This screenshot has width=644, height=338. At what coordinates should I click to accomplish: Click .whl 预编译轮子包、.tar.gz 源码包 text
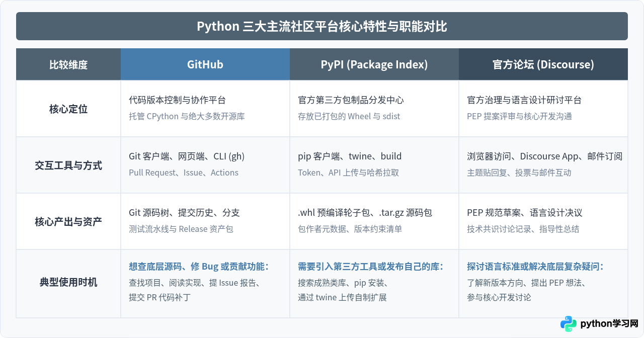pos(365,213)
